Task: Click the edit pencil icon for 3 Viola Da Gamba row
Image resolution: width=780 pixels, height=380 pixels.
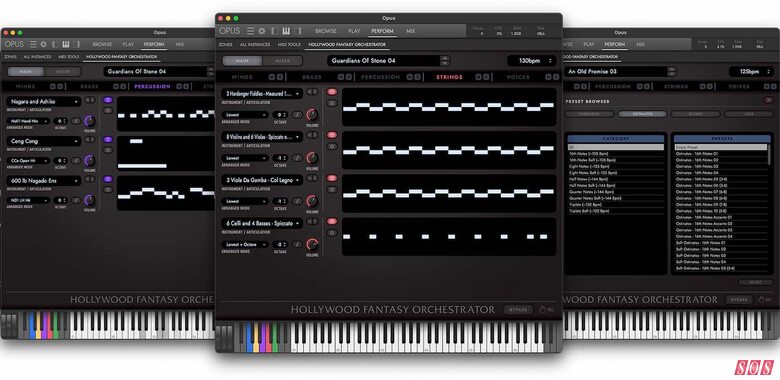Action: point(297,201)
